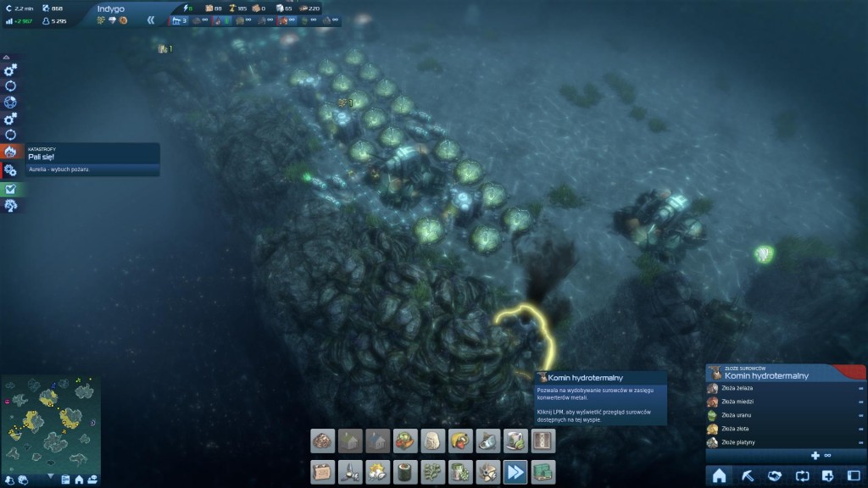Select the tea cup build icon
Screen dimensions: 868x488
(x=515, y=441)
